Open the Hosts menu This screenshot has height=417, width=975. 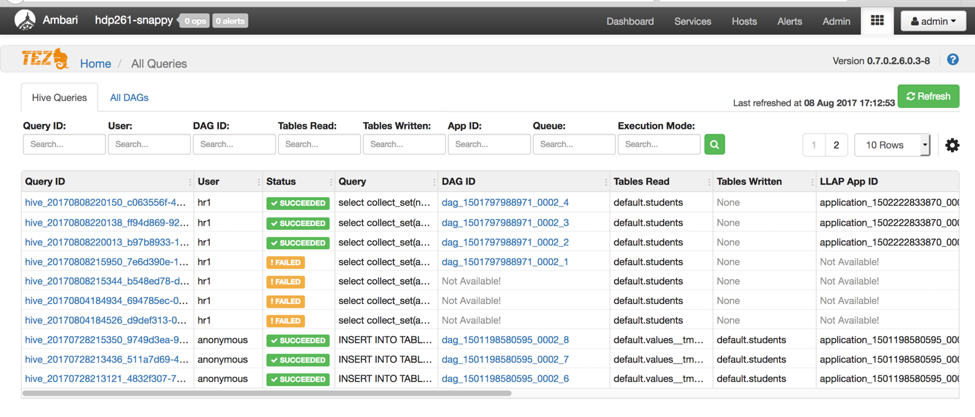[x=744, y=21]
